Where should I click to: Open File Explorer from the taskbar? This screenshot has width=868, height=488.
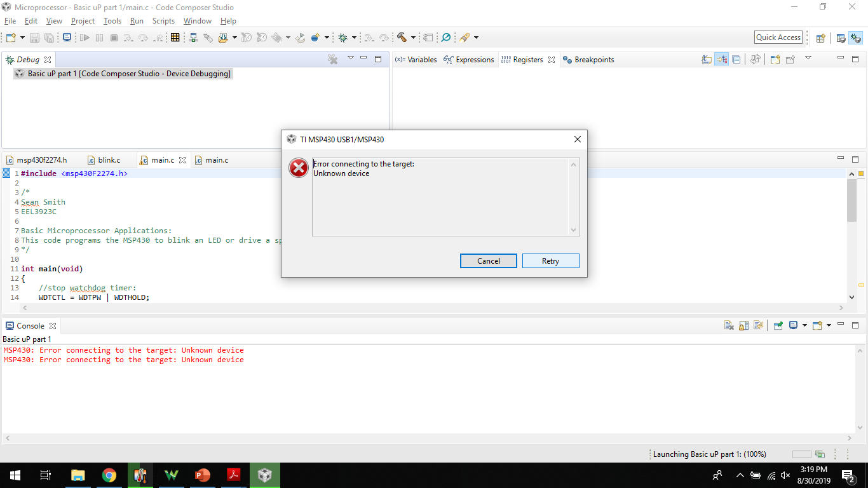pos(78,475)
